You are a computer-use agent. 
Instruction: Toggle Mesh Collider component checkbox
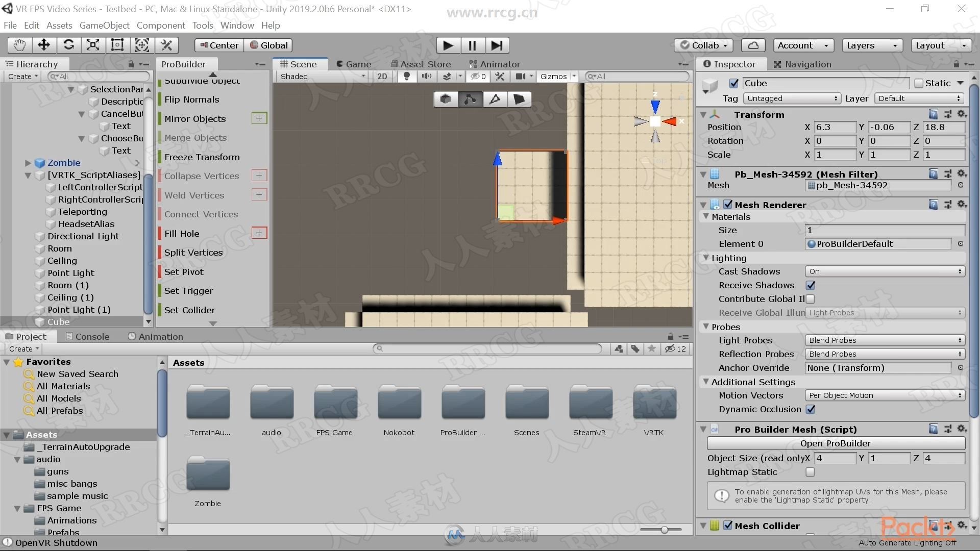pos(728,525)
